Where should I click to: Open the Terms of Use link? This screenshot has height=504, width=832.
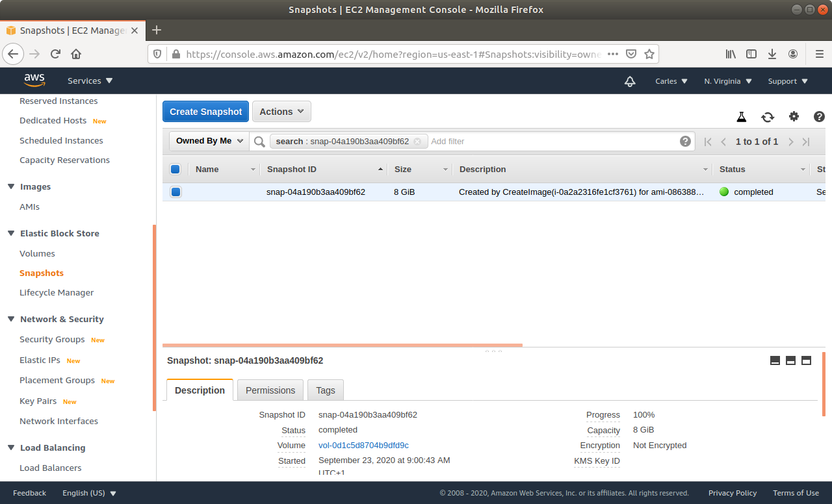pyautogui.click(x=796, y=493)
